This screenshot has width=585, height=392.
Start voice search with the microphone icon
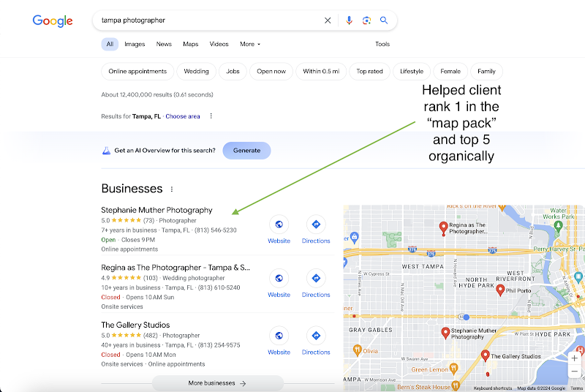349,20
